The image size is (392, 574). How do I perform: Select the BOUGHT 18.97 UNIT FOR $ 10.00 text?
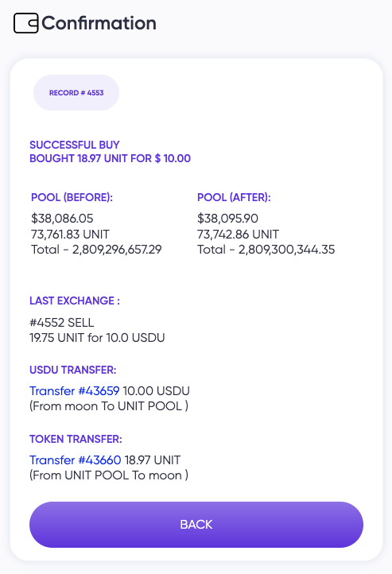point(110,158)
